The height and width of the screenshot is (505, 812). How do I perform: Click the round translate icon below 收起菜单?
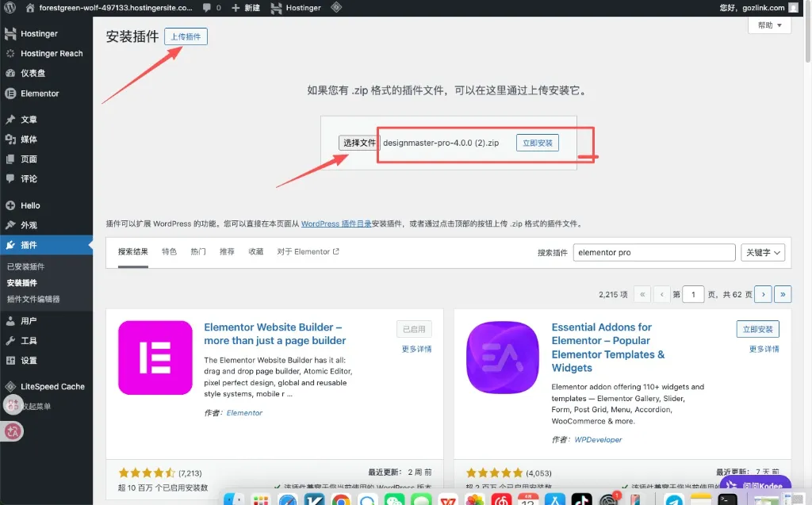13,431
